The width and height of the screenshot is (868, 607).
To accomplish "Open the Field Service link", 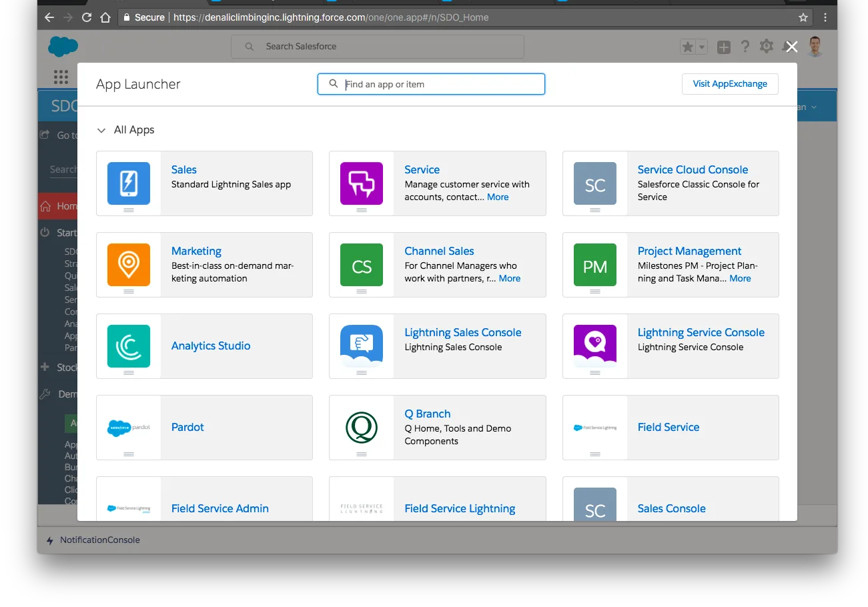I will (x=669, y=427).
